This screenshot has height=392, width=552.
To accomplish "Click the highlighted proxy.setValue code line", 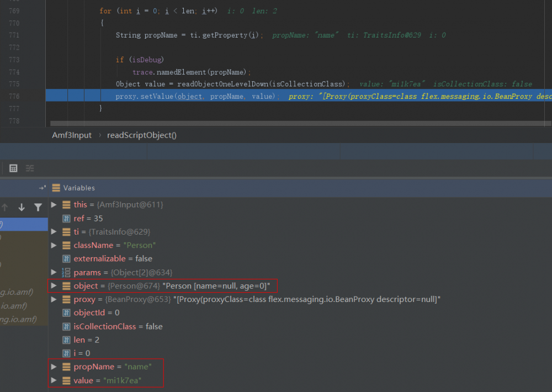I will [x=299, y=96].
